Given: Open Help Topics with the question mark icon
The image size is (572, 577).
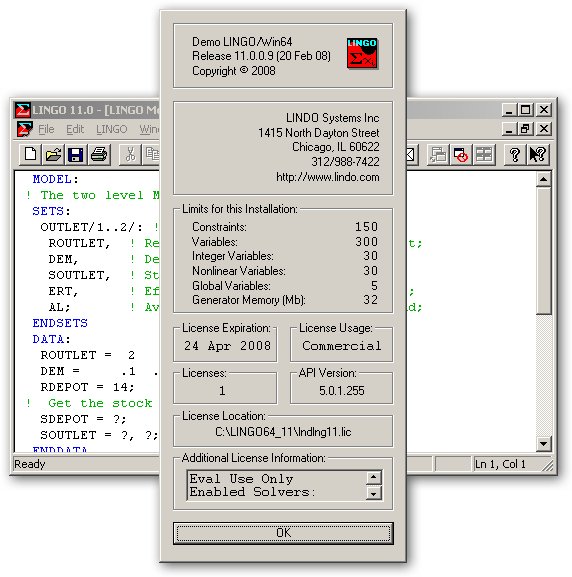Looking at the screenshot, I should tap(515, 154).
